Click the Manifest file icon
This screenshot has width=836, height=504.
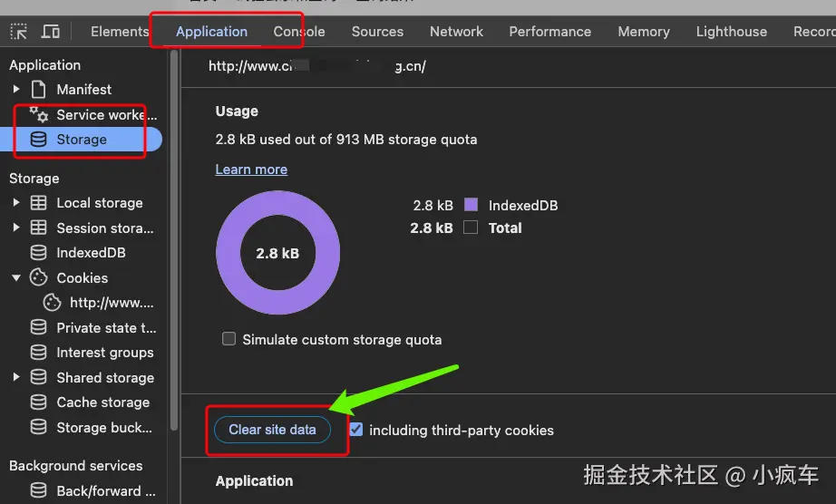38,90
